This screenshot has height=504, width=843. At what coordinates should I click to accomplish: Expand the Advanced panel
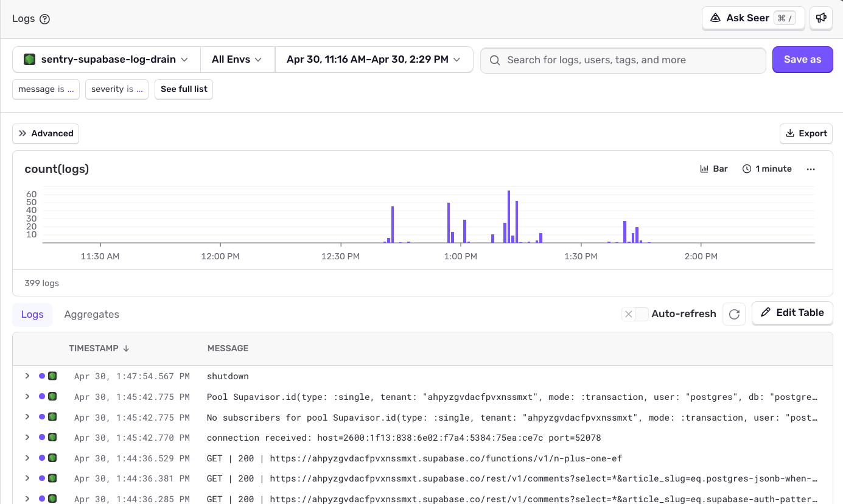point(46,133)
